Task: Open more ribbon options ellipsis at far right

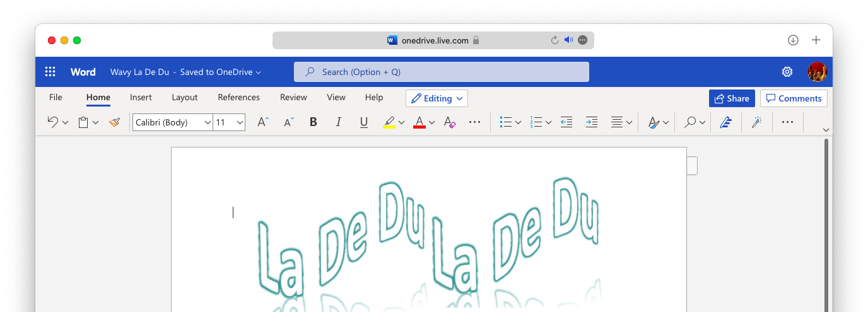Action: 787,122
